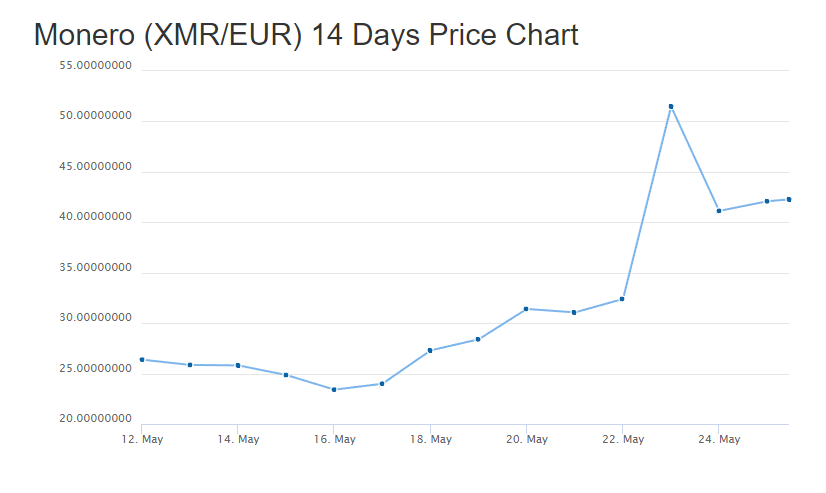Click the 19 May data point near 28
Image resolution: width=826 pixels, height=493 pixels.
coord(478,339)
